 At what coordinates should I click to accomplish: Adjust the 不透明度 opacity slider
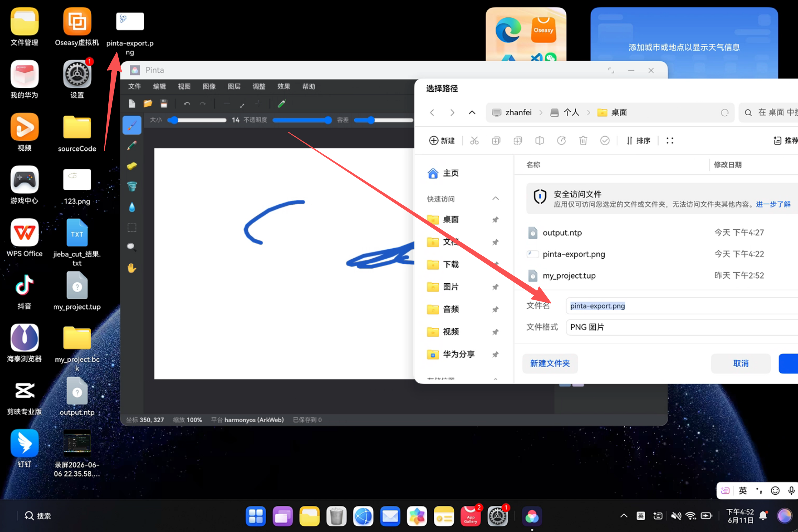302,120
